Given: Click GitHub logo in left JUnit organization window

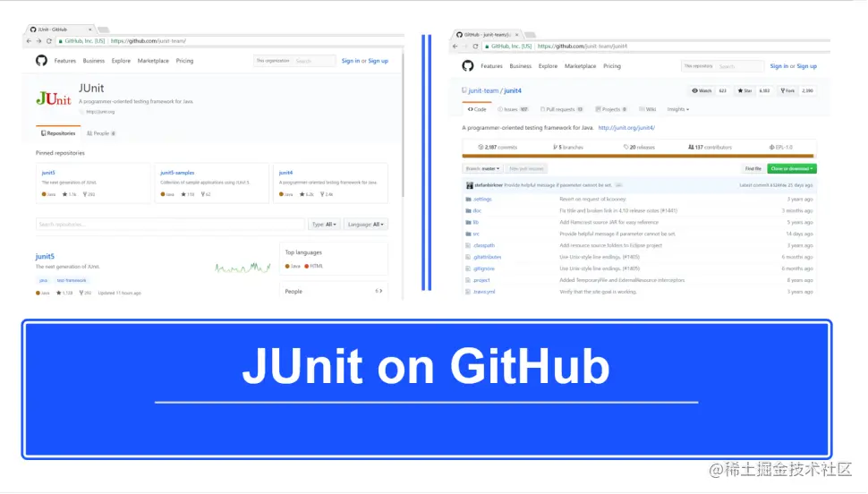Looking at the screenshot, I should click(x=41, y=60).
